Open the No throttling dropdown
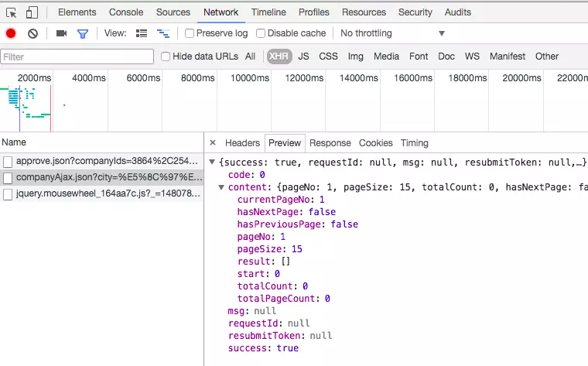Image resolution: width=588 pixels, height=366 pixels. click(x=392, y=33)
